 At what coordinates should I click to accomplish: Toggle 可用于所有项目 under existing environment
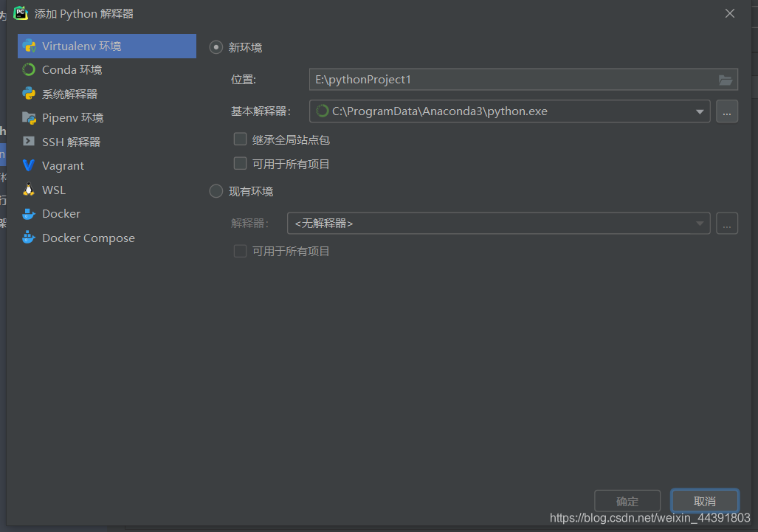click(241, 252)
